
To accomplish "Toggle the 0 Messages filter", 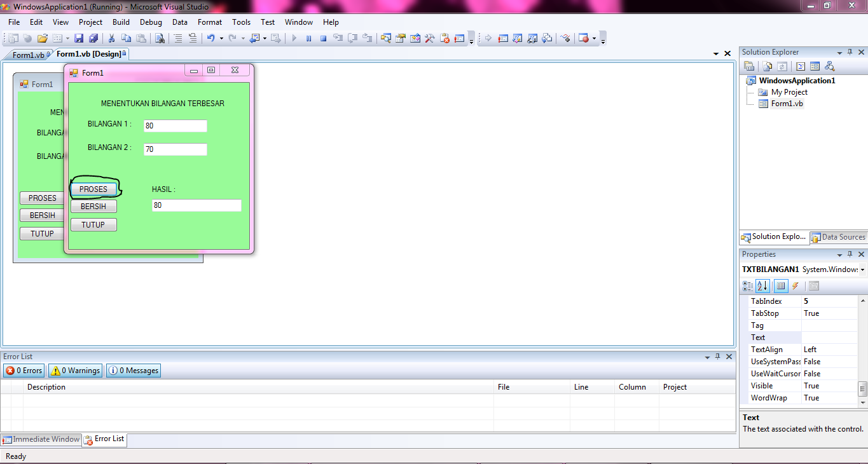I will point(133,370).
